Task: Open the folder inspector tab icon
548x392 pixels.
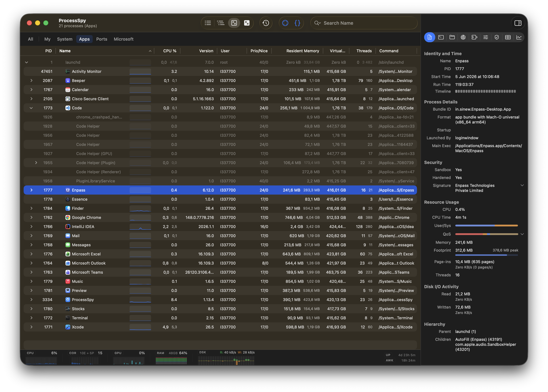Action: [452, 37]
